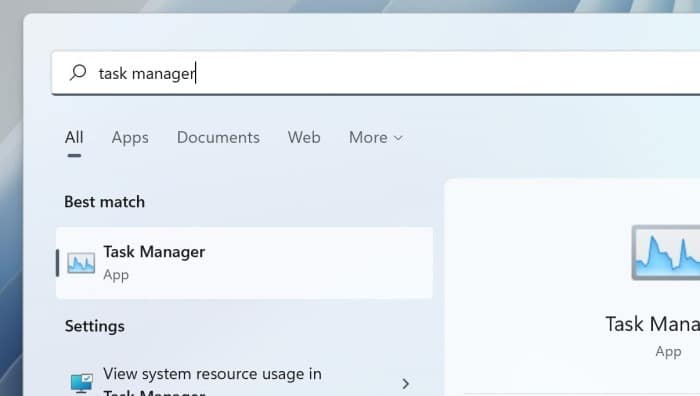Click the 'task manager' search input field

(376, 73)
